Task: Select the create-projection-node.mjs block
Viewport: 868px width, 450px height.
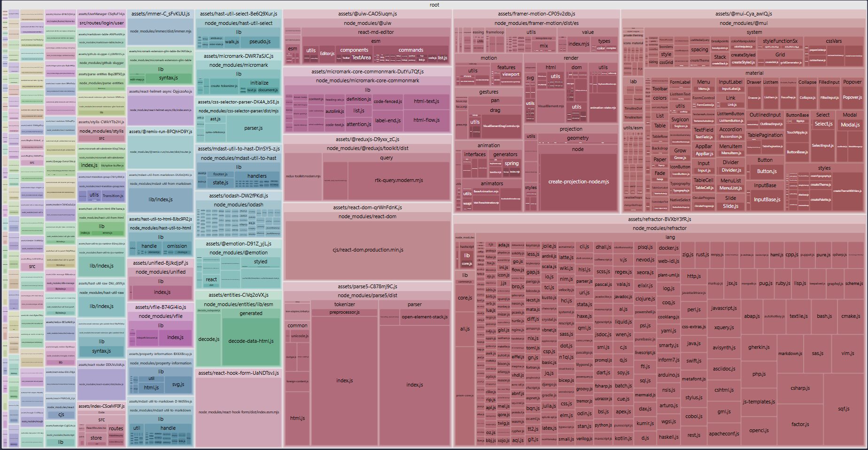Action: point(578,182)
